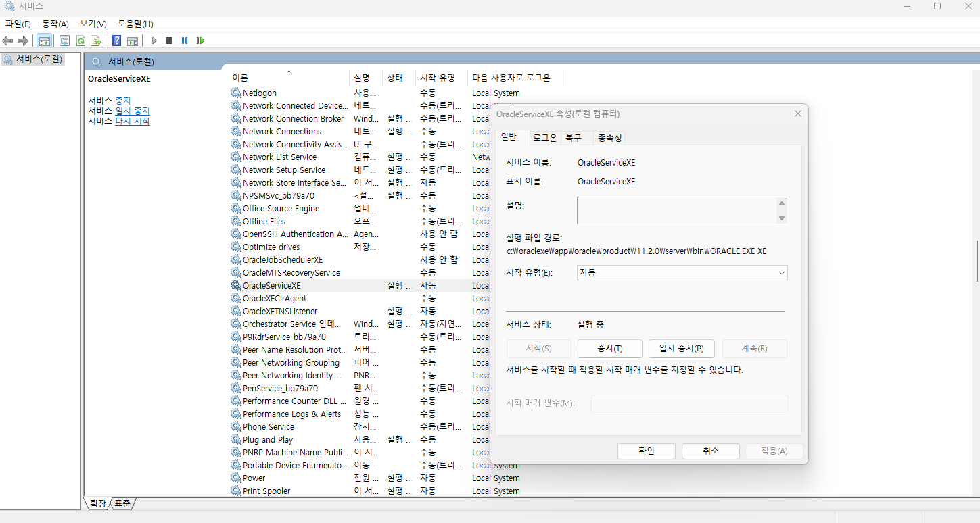Image resolution: width=980 pixels, height=523 pixels.
Task: Click services list vertical scrollbar thumb
Action: pos(977,261)
